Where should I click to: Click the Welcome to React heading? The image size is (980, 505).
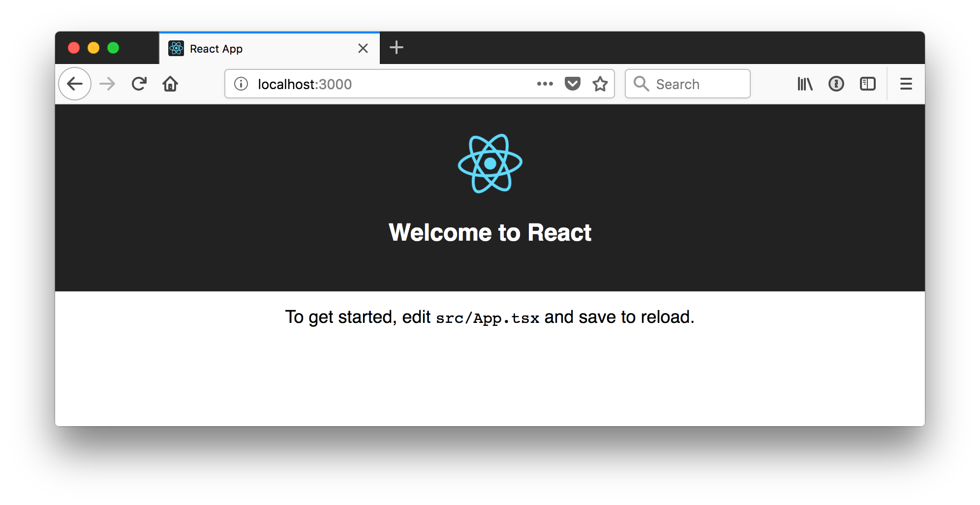tap(490, 232)
